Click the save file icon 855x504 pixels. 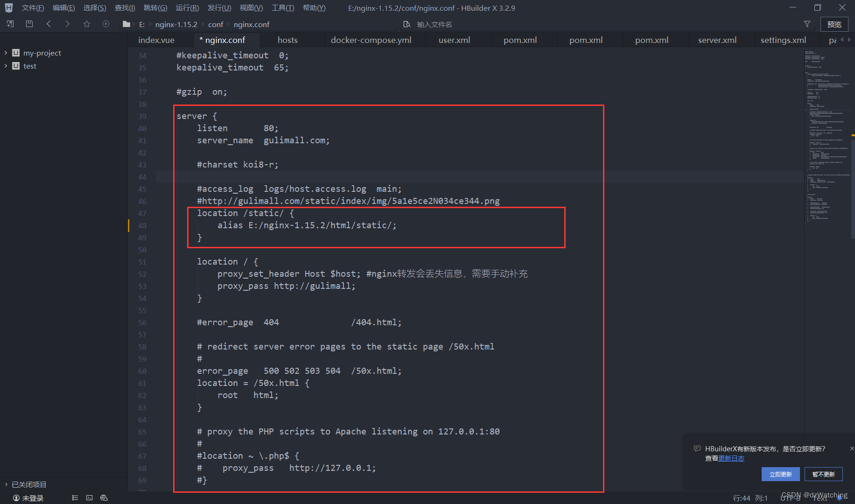point(29,24)
